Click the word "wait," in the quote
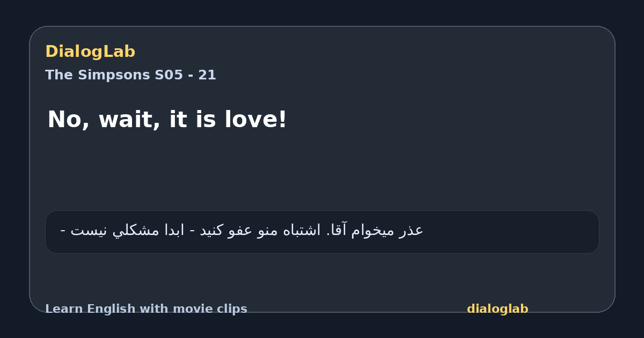The height and width of the screenshot is (338, 644). [129, 120]
